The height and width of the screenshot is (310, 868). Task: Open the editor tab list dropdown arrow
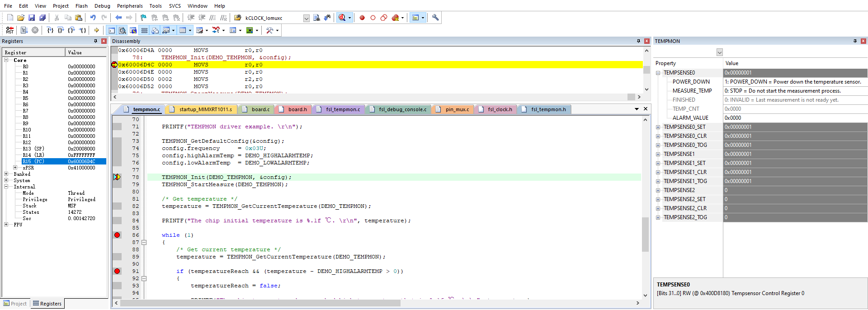point(637,109)
